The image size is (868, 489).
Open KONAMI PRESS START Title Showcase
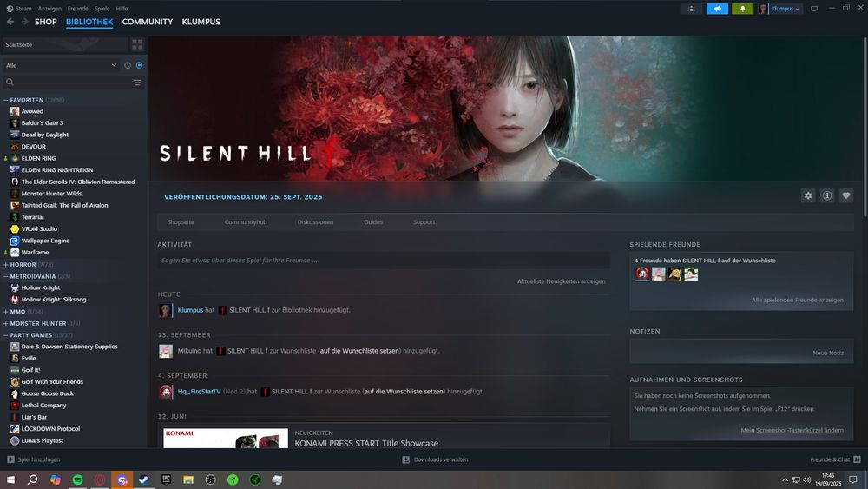[x=366, y=443]
